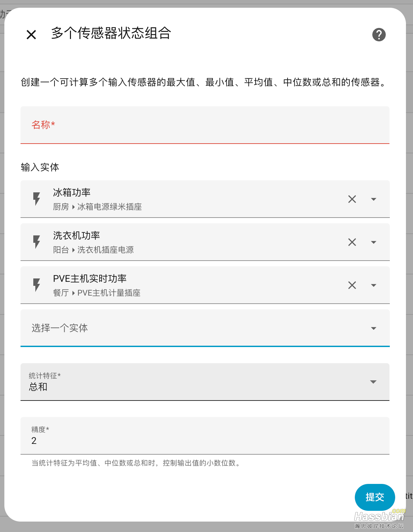Open the 统计特征 dropdown showing 总和

[205, 382]
